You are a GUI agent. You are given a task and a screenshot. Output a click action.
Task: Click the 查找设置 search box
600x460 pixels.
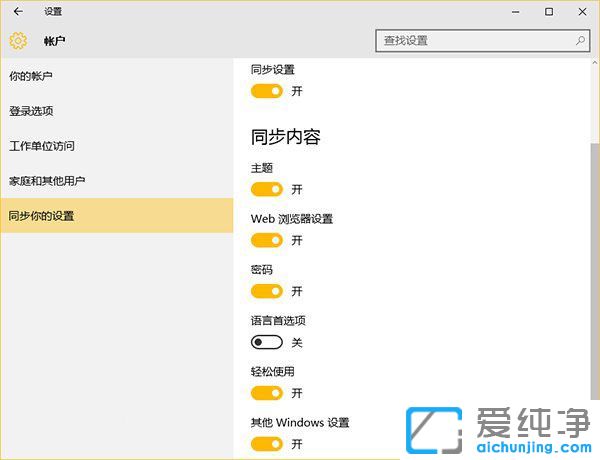(483, 41)
